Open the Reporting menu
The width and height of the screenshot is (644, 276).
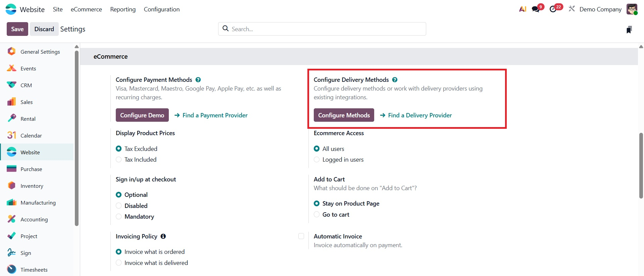[123, 9]
